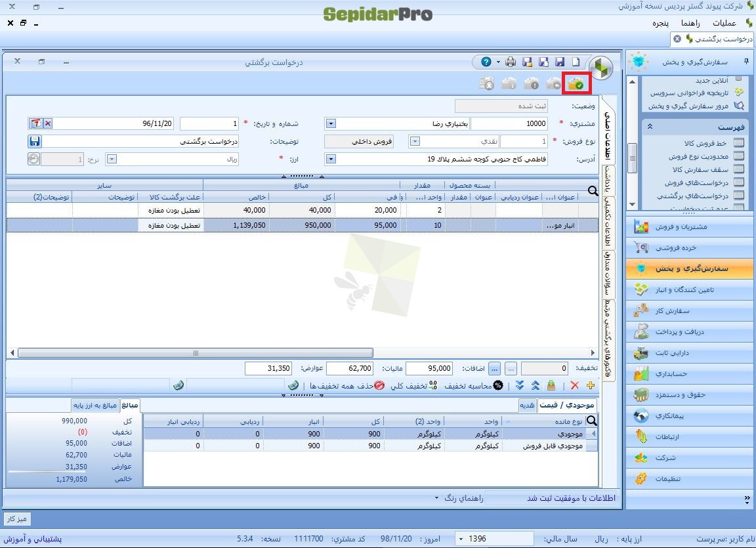The width and height of the screenshot is (756, 548).
Task: Click the new blank document icon
Action: 576,62
